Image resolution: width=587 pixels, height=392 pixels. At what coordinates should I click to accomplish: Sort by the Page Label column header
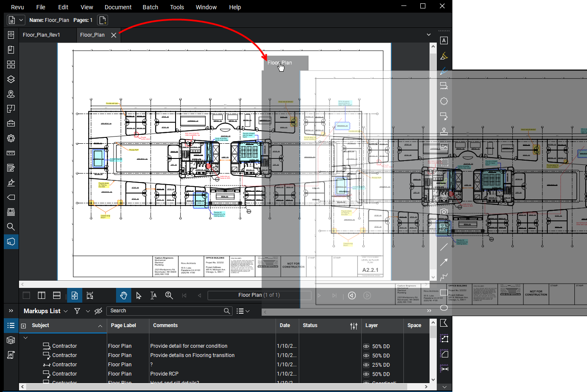[123, 325]
